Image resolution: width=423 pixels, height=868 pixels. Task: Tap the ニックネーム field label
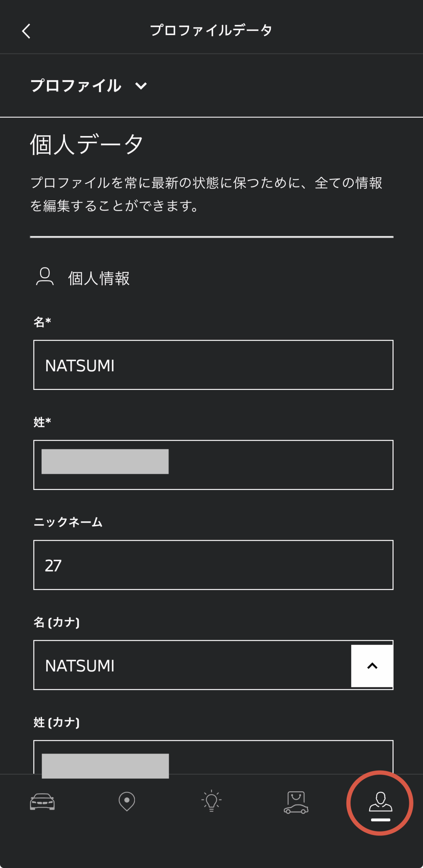pyautogui.click(x=68, y=522)
